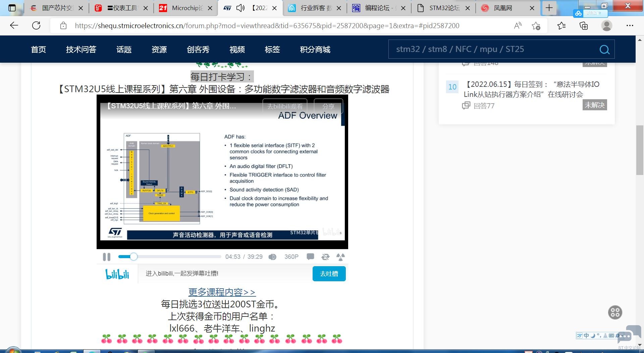
Task: Toggle danmaku comments with the speech bubble icon
Action: pos(310,257)
